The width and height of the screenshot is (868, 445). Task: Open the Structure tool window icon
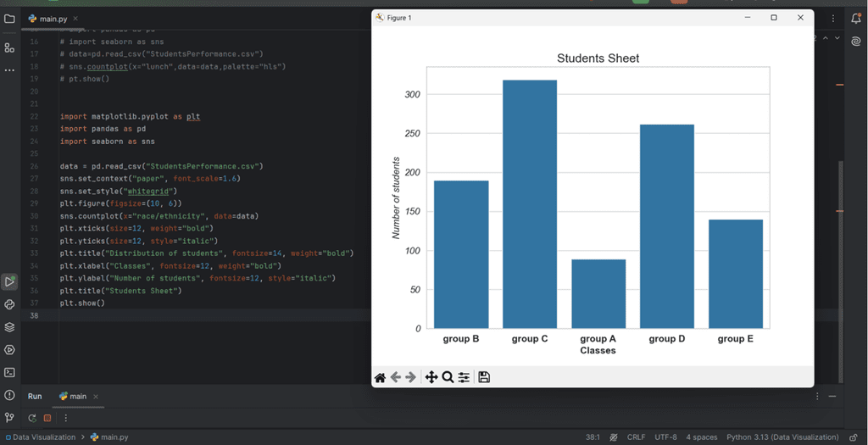click(x=9, y=47)
